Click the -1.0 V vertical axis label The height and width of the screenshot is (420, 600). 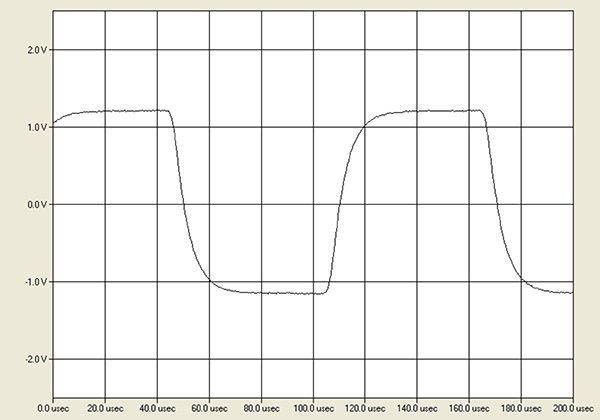(x=32, y=282)
